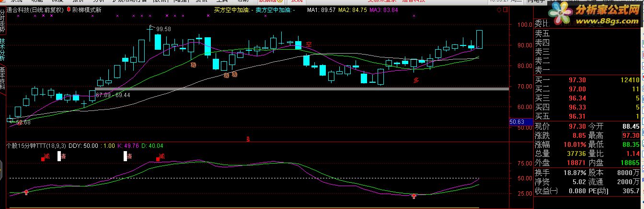Click the 个股15分钟TTT(18,9,3) indicator title
Screen dimensions: 644x209
pyautogui.click(x=36, y=145)
